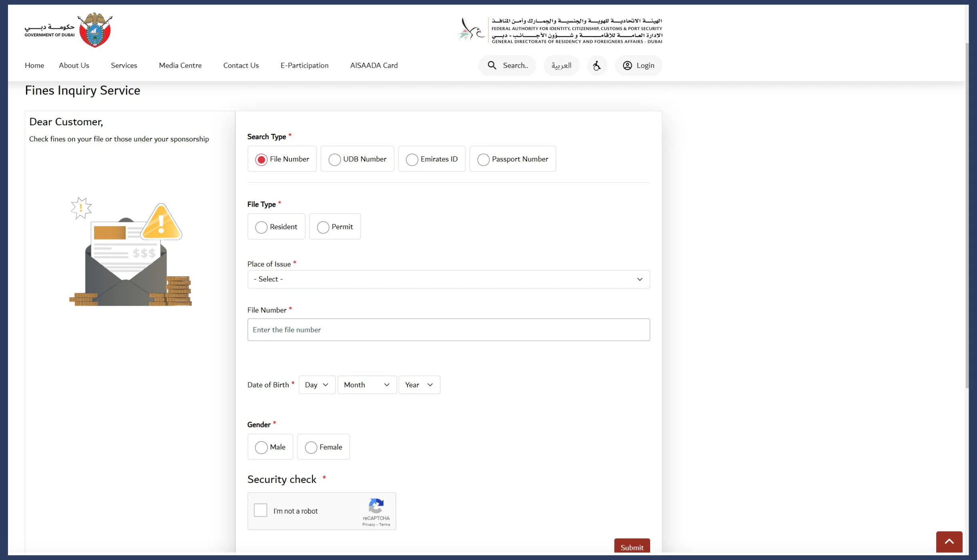Go to the Media Centre menu
This screenshot has height=560, width=977.
pyautogui.click(x=180, y=66)
